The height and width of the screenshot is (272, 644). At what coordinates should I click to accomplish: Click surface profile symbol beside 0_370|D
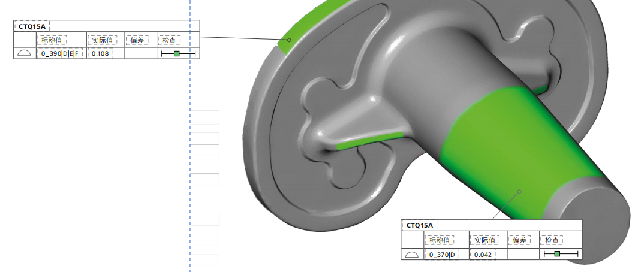point(412,255)
